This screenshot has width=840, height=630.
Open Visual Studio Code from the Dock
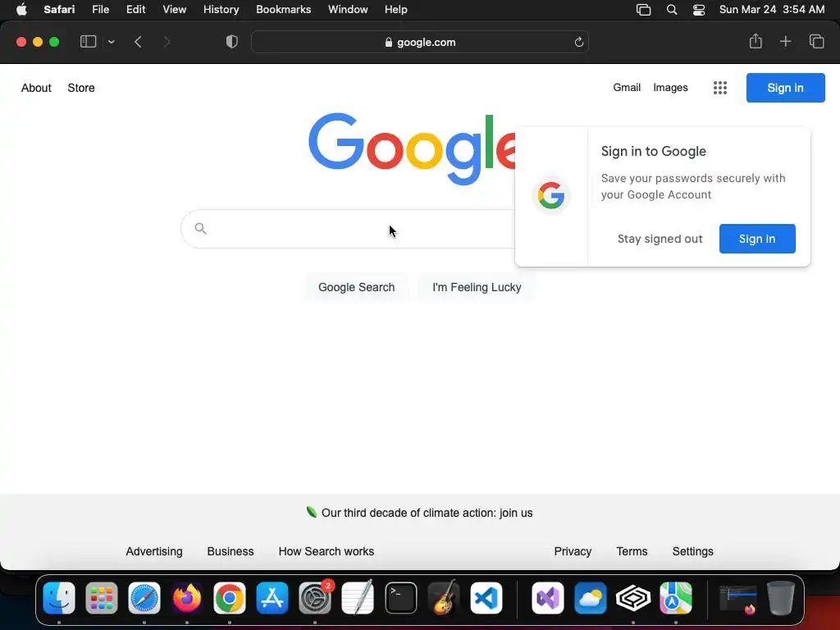point(486,598)
